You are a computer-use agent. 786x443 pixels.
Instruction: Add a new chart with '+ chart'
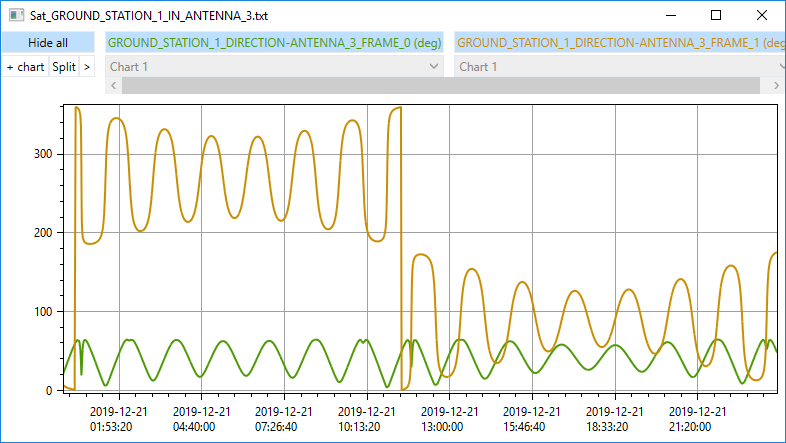point(25,67)
